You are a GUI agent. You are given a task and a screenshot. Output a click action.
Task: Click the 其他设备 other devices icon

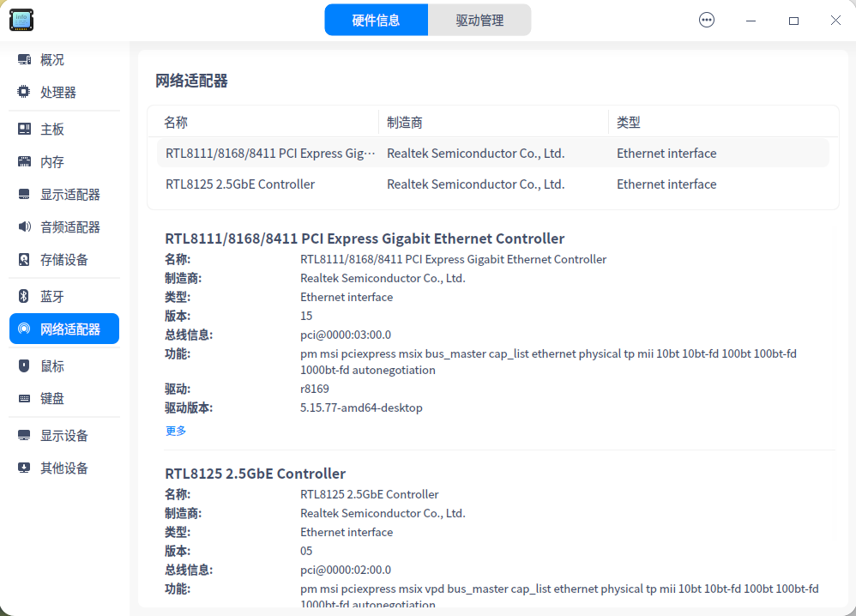click(x=24, y=468)
